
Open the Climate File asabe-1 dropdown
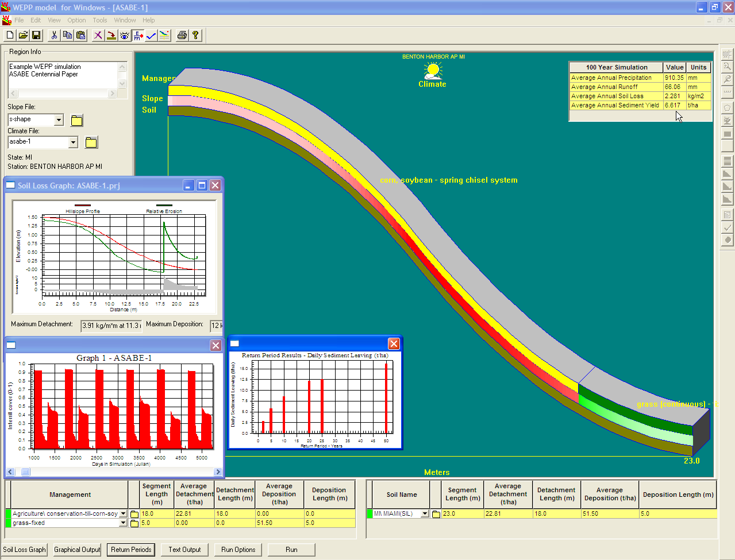pyautogui.click(x=73, y=142)
